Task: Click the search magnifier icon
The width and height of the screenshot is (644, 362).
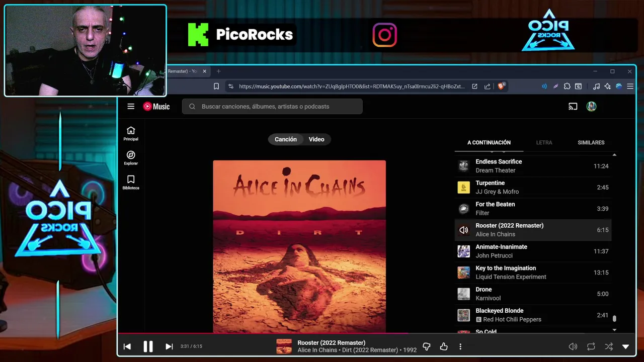Action: tap(192, 107)
